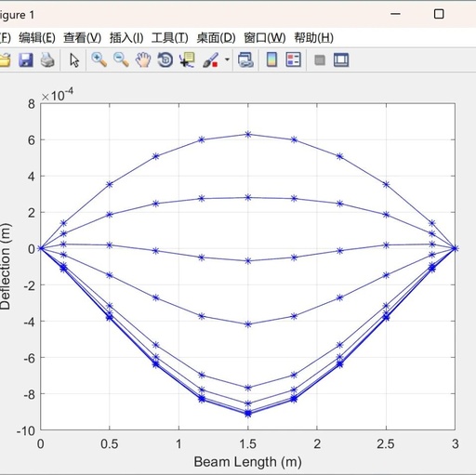Insert a legend via toolbar icon
The image size is (476, 475).
(x=293, y=59)
